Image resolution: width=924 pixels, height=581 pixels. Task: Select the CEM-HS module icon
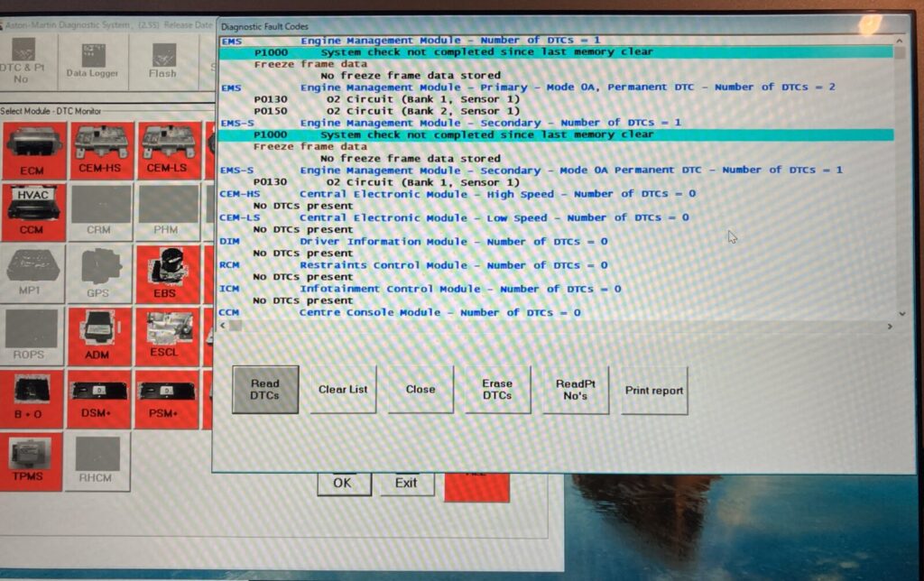(x=100, y=151)
